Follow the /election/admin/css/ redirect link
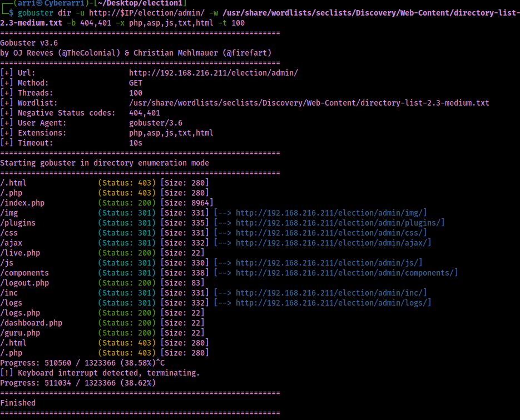The image size is (520, 420). pos(331,233)
